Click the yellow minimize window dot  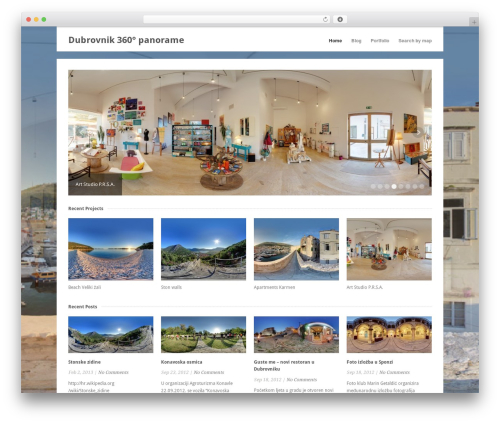tap(36, 19)
